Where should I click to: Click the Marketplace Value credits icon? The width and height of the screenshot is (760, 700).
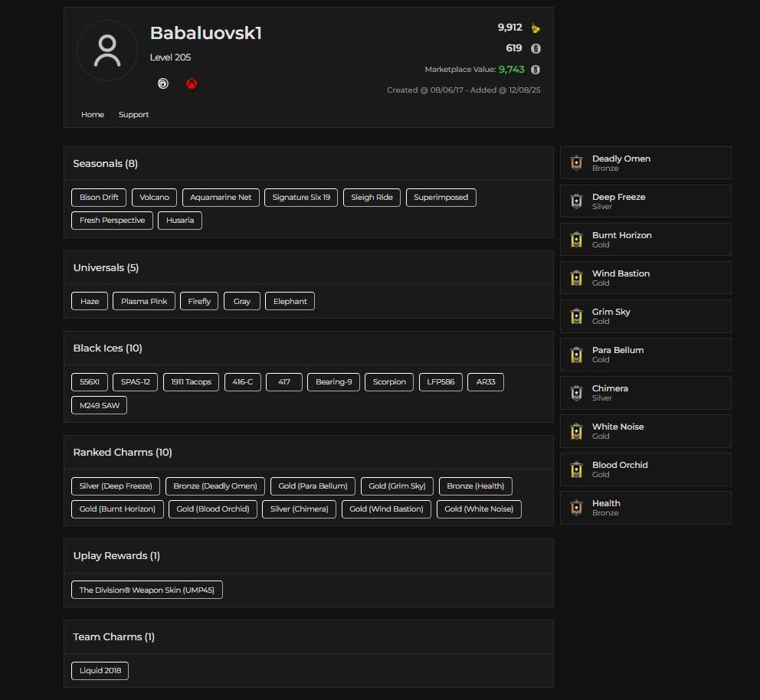point(535,69)
